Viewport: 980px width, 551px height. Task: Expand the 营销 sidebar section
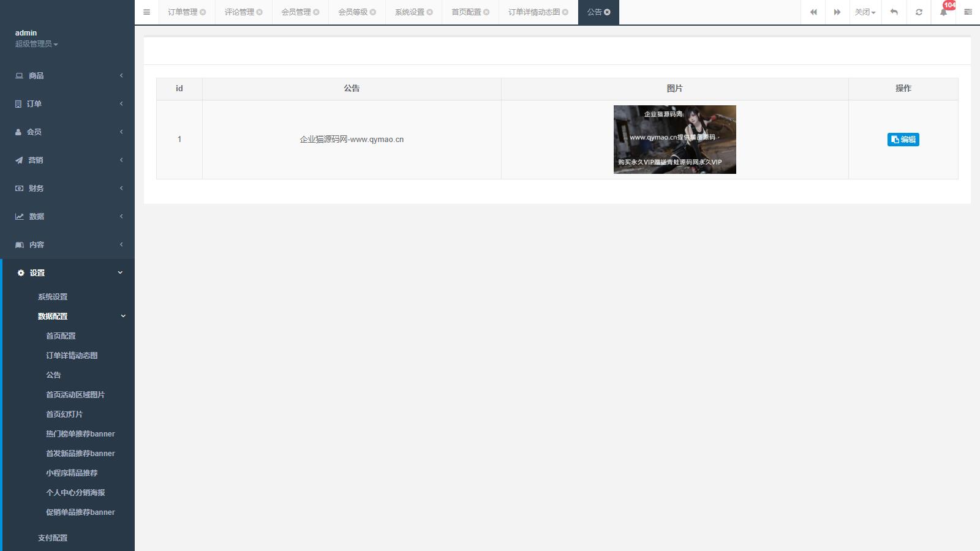67,160
